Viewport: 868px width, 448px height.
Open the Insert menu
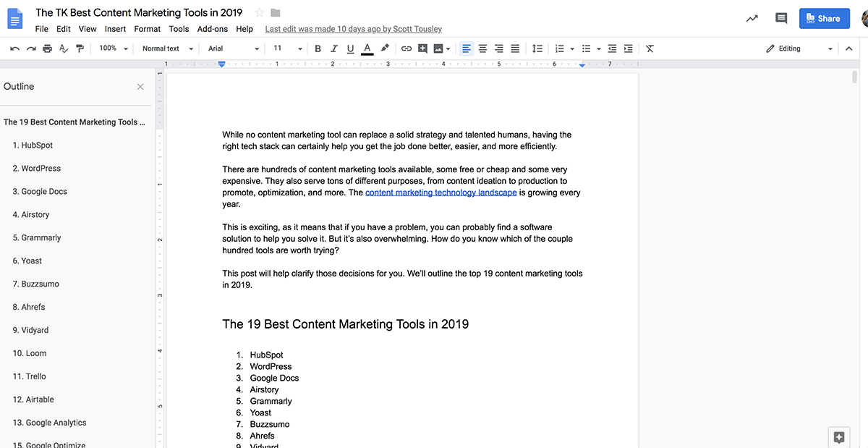(115, 29)
